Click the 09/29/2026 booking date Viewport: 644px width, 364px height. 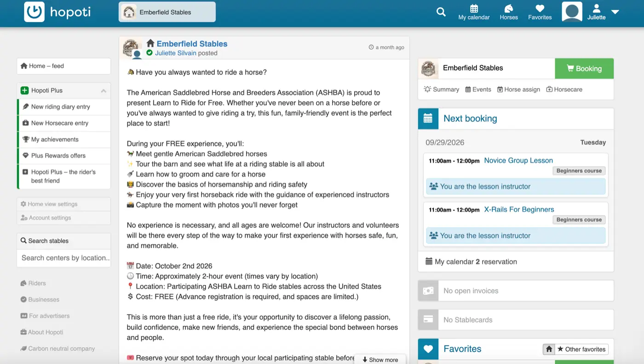pos(445,142)
